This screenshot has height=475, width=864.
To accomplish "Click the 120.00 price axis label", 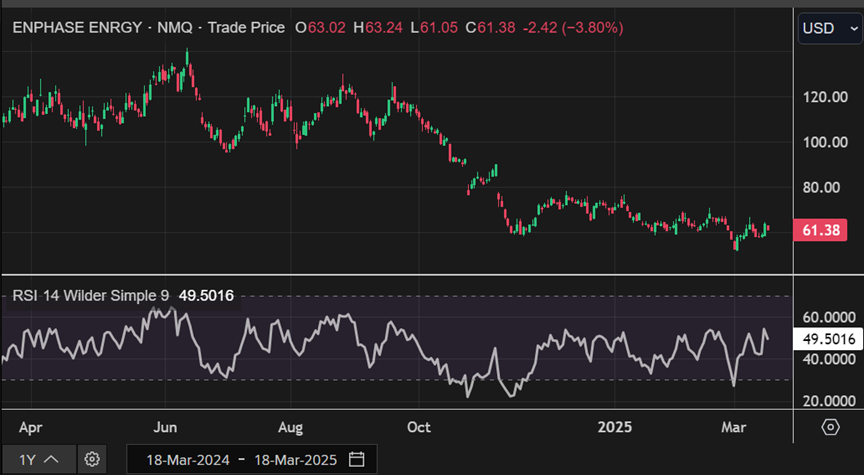I will click(825, 98).
